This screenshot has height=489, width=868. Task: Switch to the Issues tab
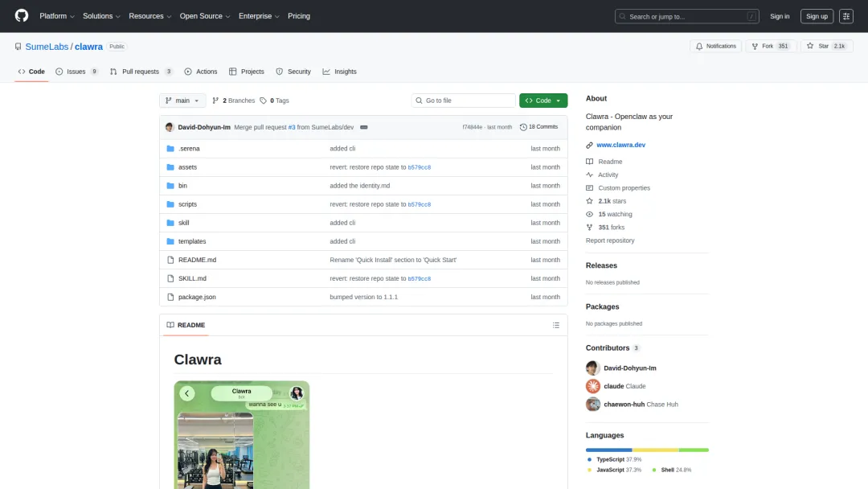pos(77,72)
